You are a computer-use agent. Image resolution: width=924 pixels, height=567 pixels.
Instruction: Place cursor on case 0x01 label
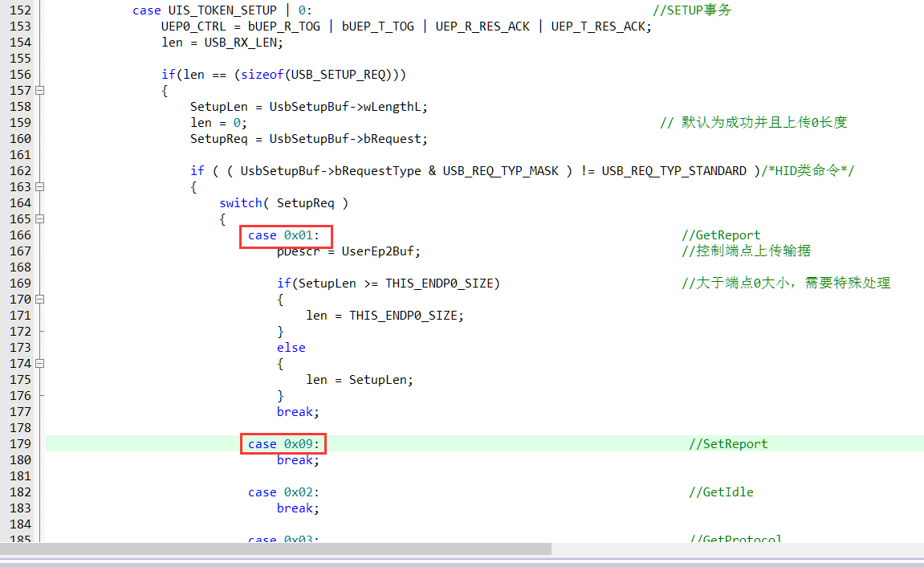point(285,235)
